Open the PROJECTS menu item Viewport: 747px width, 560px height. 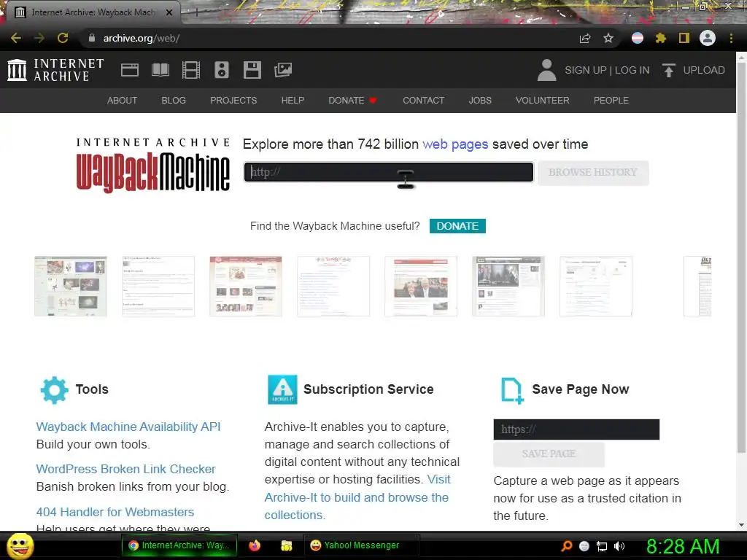pyautogui.click(x=233, y=101)
